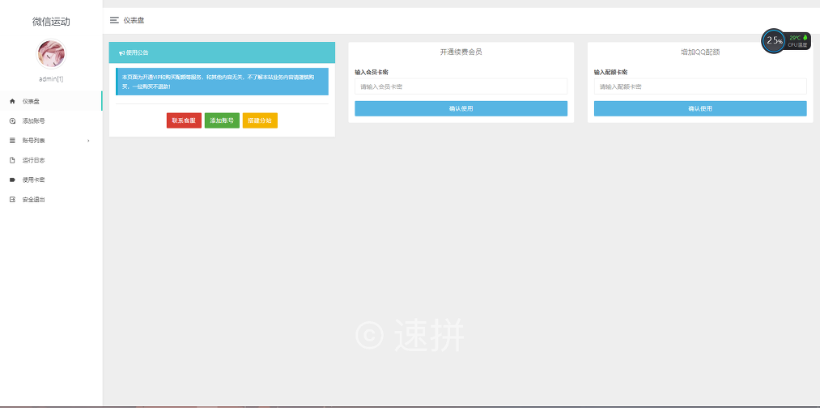This screenshot has width=822, height=408.
Task: Click the yellow 搭建分站 button
Action: 260,121
